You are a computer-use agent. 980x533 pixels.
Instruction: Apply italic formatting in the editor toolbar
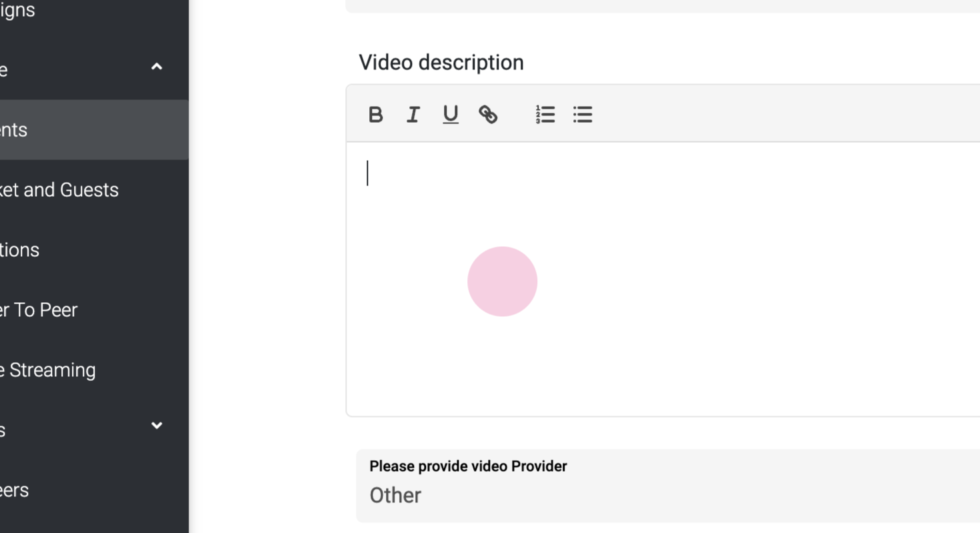pyautogui.click(x=413, y=115)
